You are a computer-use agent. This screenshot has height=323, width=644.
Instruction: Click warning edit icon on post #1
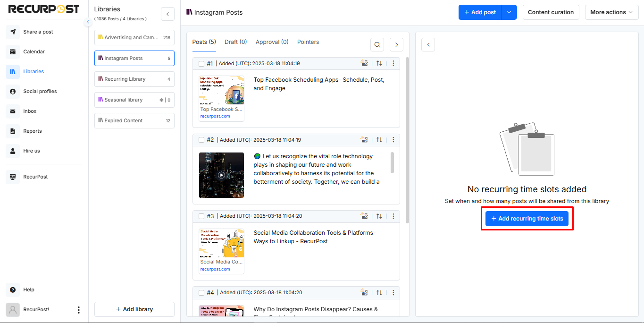point(364,63)
